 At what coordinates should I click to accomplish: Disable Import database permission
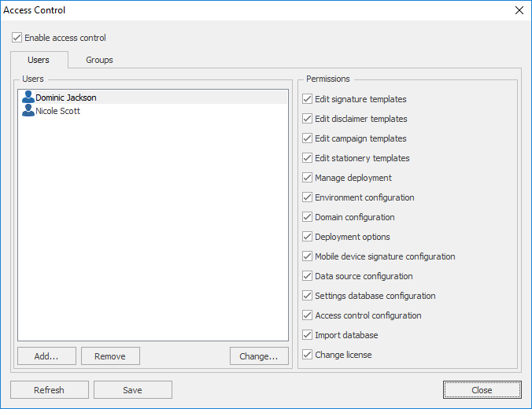click(x=307, y=335)
